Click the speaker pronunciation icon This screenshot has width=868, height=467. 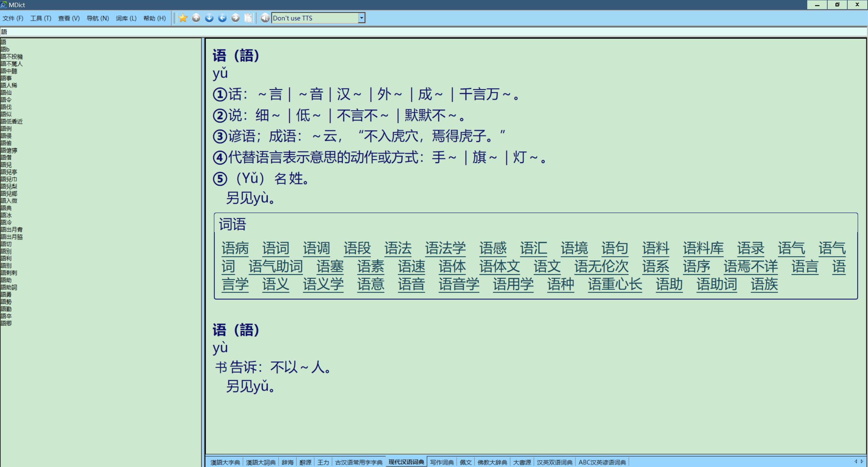265,18
